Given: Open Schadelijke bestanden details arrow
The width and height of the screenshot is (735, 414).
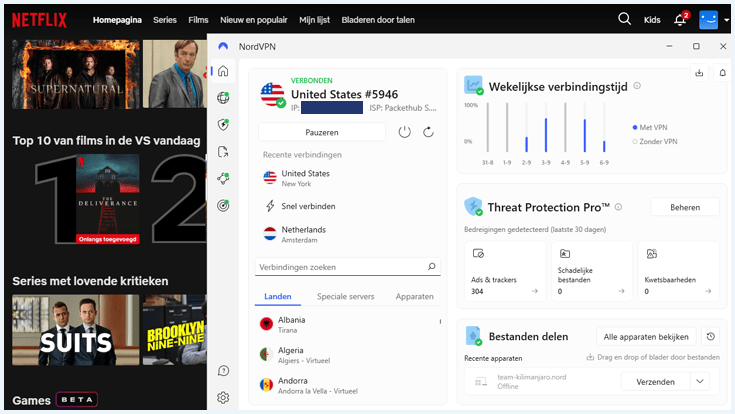Looking at the screenshot, I should point(622,291).
